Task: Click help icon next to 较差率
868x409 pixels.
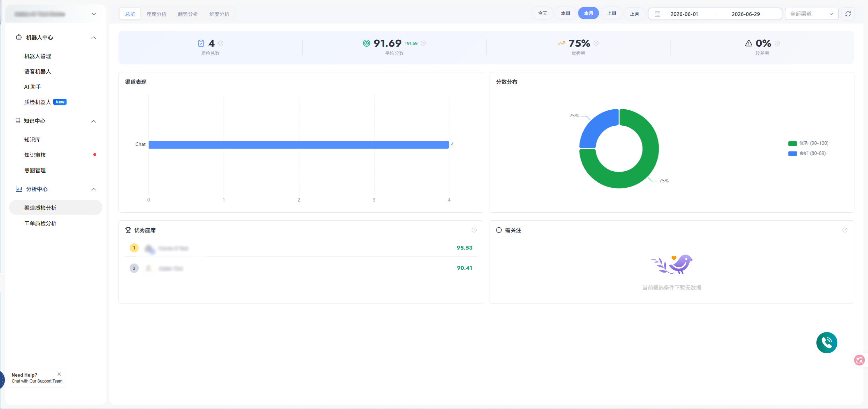Action: 777,43
